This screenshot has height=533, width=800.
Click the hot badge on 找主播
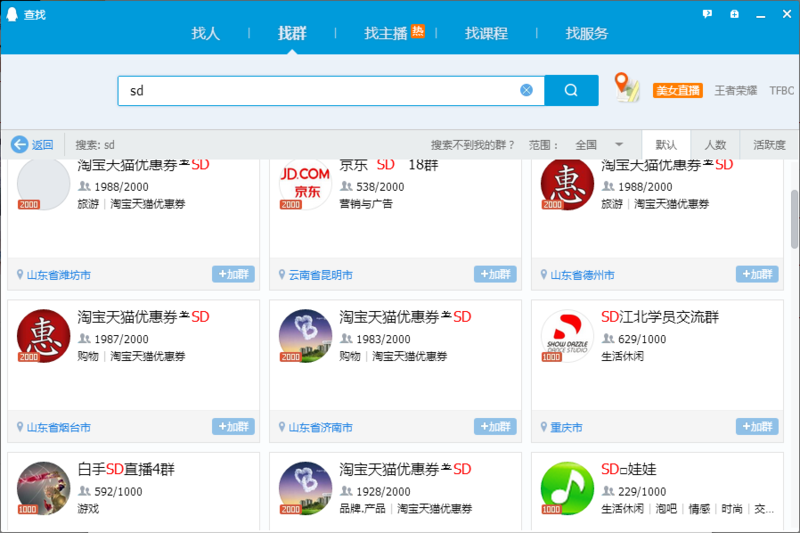coord(418,31)
